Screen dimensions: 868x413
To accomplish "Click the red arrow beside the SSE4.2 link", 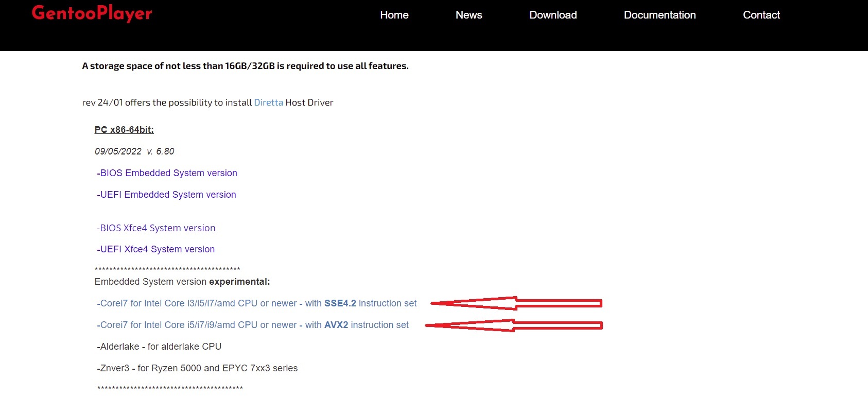I will tap(516, 303).
